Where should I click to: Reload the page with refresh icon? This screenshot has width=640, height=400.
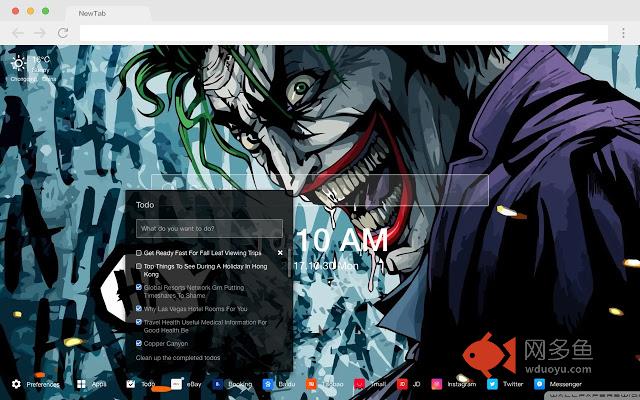62,33
